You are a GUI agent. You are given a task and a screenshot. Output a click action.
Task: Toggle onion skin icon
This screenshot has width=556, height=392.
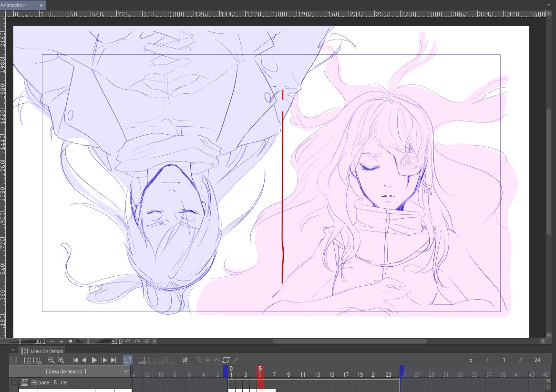point(185,360)
